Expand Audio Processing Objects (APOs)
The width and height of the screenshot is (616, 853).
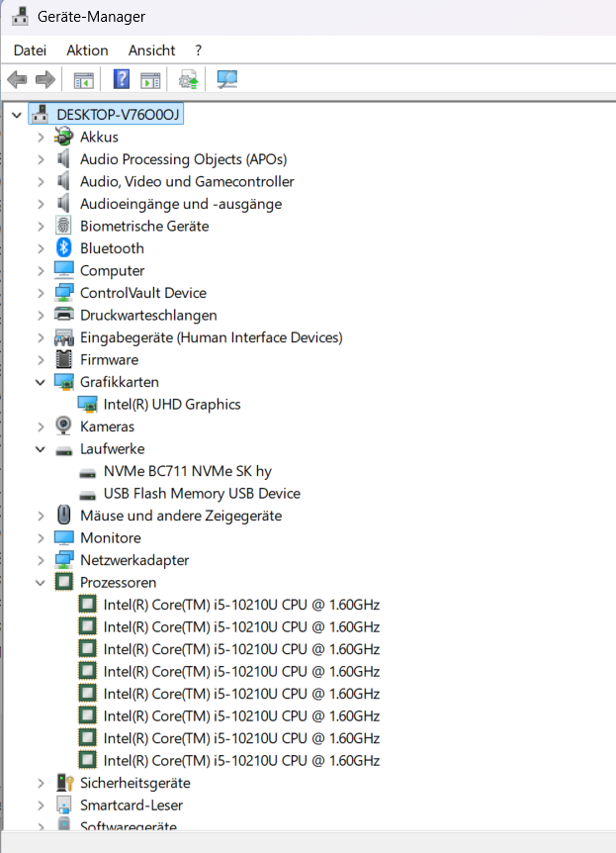pyautogui.click(x=41, y=159)
